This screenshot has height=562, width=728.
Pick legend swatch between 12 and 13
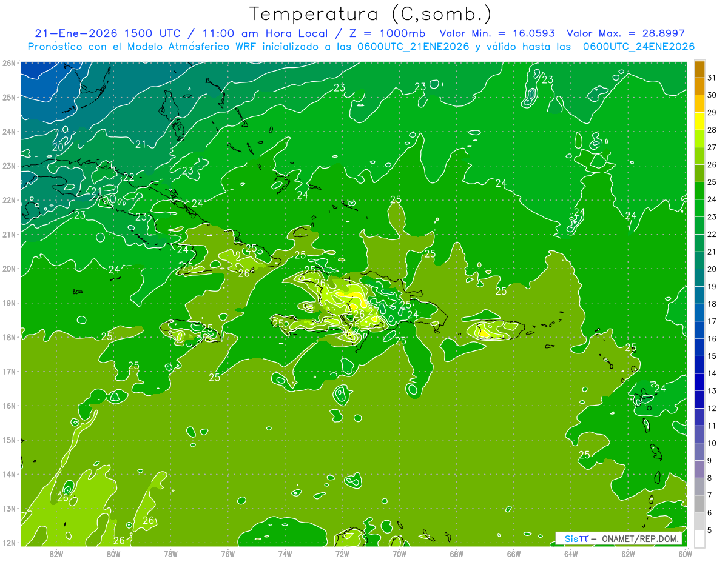(x=699, y=400)
